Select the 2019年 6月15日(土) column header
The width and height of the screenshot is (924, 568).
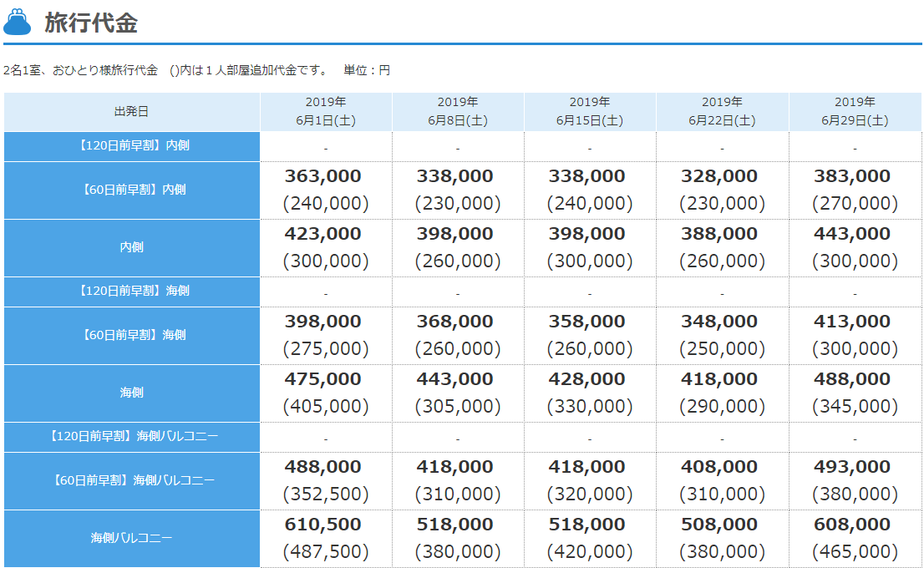point(590,111)
